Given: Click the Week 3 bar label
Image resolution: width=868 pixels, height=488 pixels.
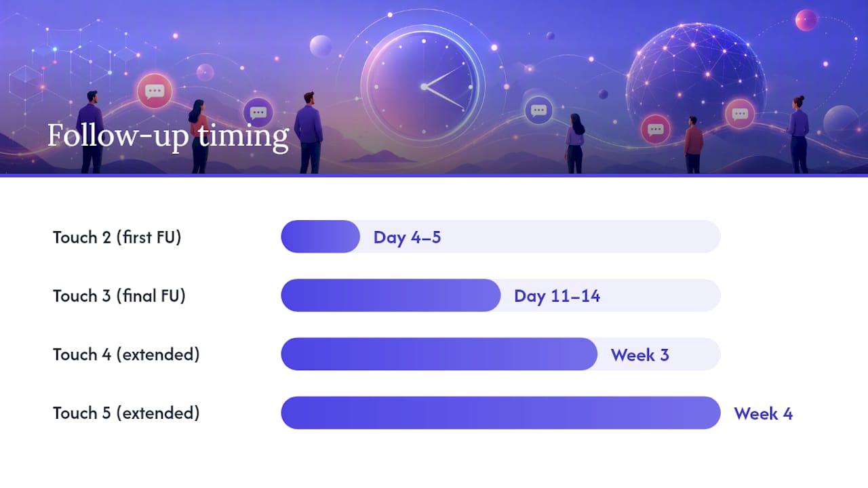Looking at the screenshot, I should point(639,354).
